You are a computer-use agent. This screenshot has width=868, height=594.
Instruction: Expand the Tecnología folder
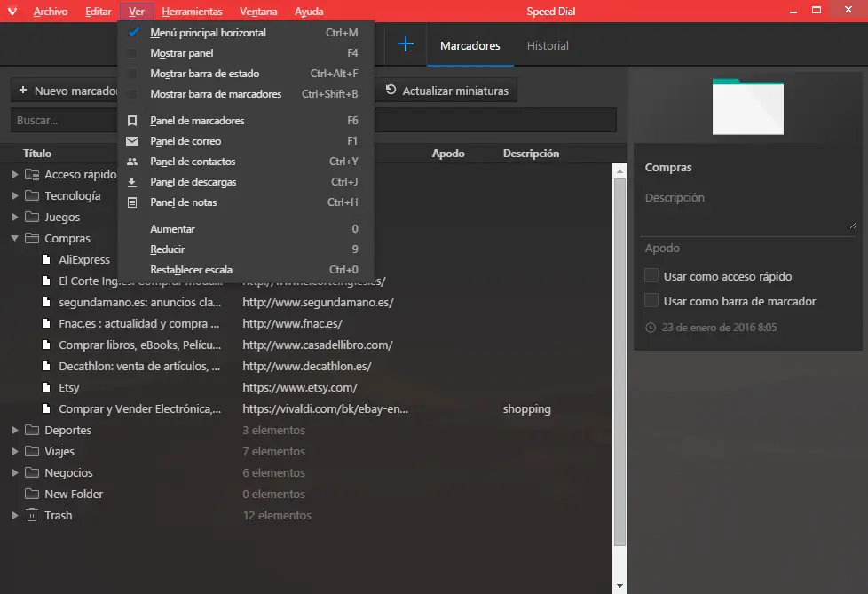point(15,195)
